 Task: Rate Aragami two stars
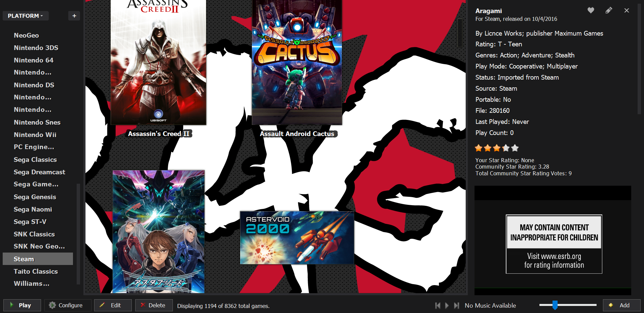pyautogui.click(x=488, y=148)
